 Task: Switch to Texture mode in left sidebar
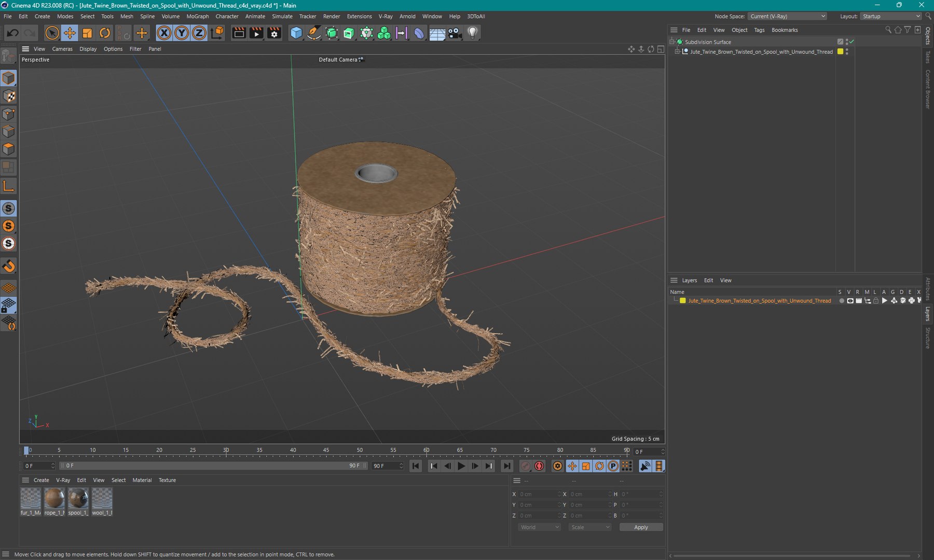9,96
